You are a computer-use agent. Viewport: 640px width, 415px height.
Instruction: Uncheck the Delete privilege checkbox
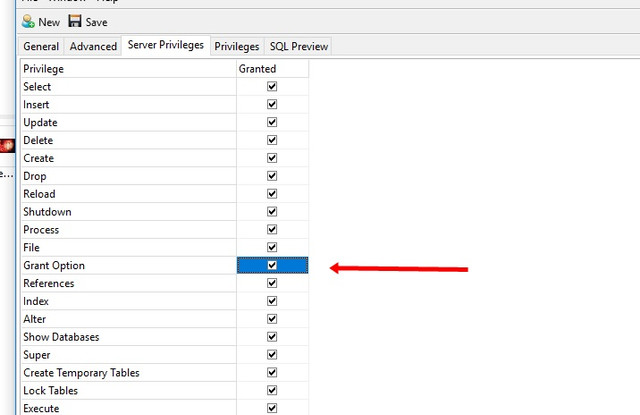coord(272,140)
